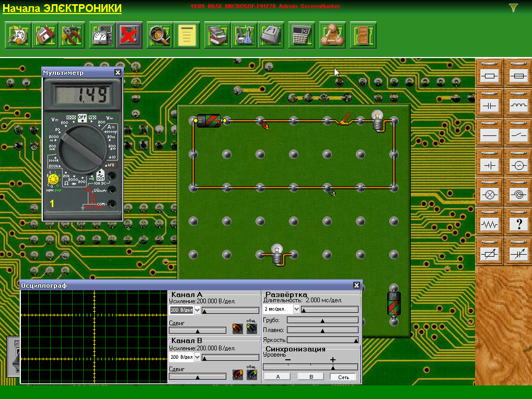532x399 pixels.
Task: Select sync source A button
Action: 278,377
